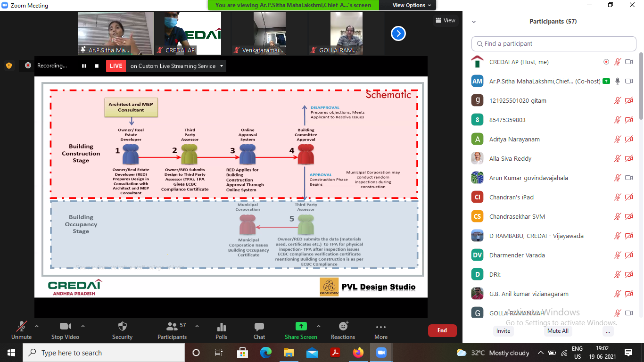644x362 pixels.
Task: Select Ar.P.Sitha MahaLakshmi's video thumbnail
Action: coord(116,33)
